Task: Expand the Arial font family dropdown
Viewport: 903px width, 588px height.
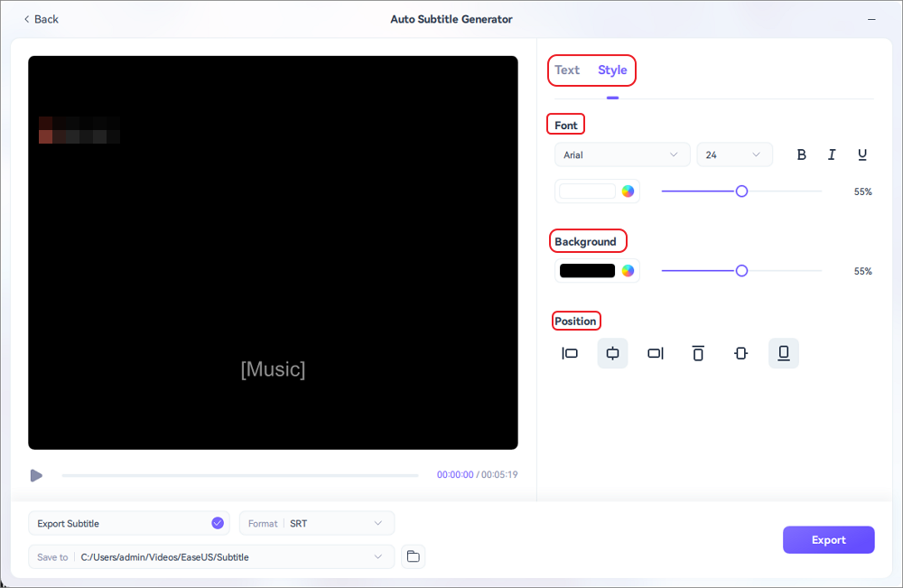Action: click(621, 155)
